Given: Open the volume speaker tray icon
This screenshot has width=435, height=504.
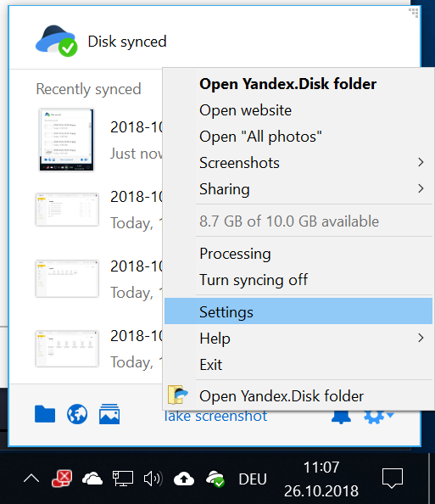Looking at the screenshot, I should click(x=153, y=479).
